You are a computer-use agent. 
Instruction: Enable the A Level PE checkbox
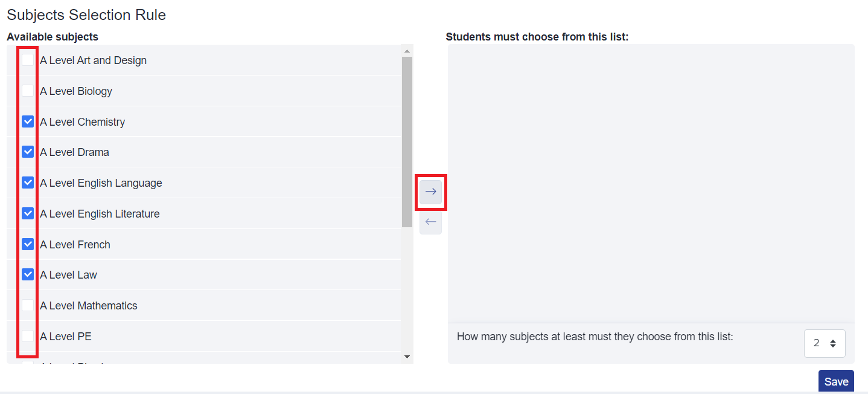point(27,335)
